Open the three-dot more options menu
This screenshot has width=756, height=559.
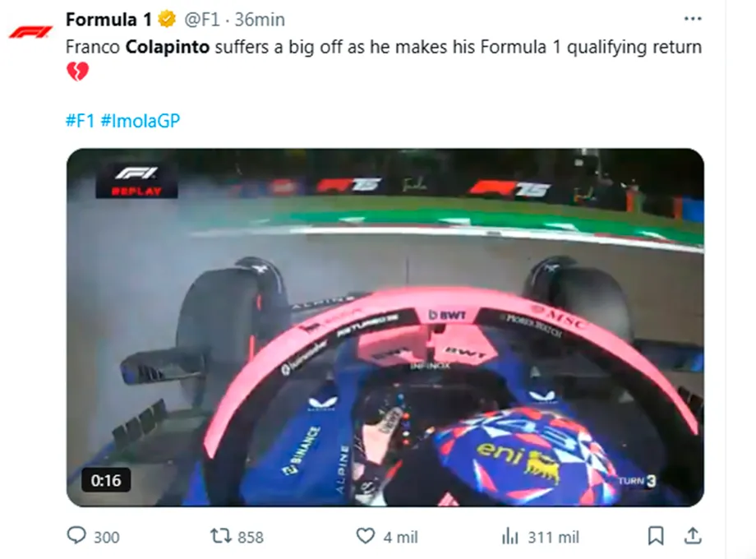point(693,19)
